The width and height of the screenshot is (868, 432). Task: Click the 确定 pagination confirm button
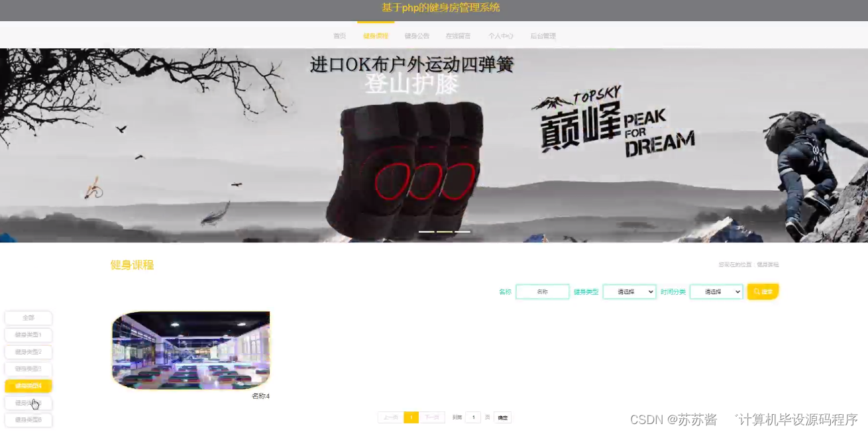coord(502,417)
